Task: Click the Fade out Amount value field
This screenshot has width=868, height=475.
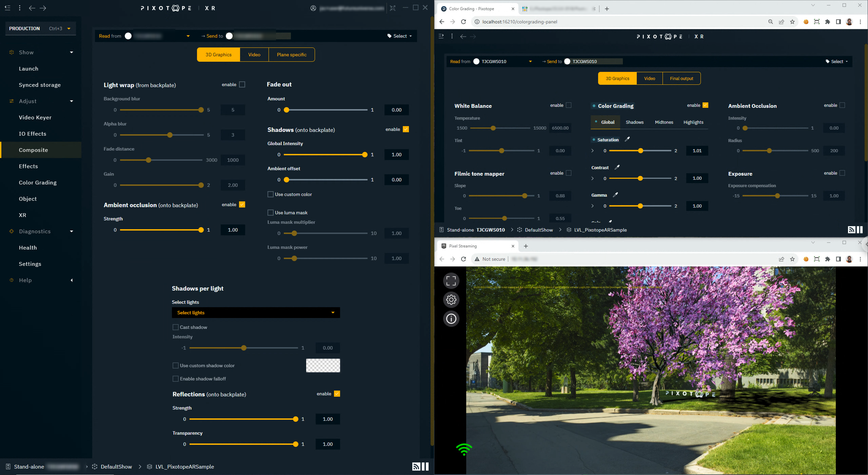Action: coord(396,110)
